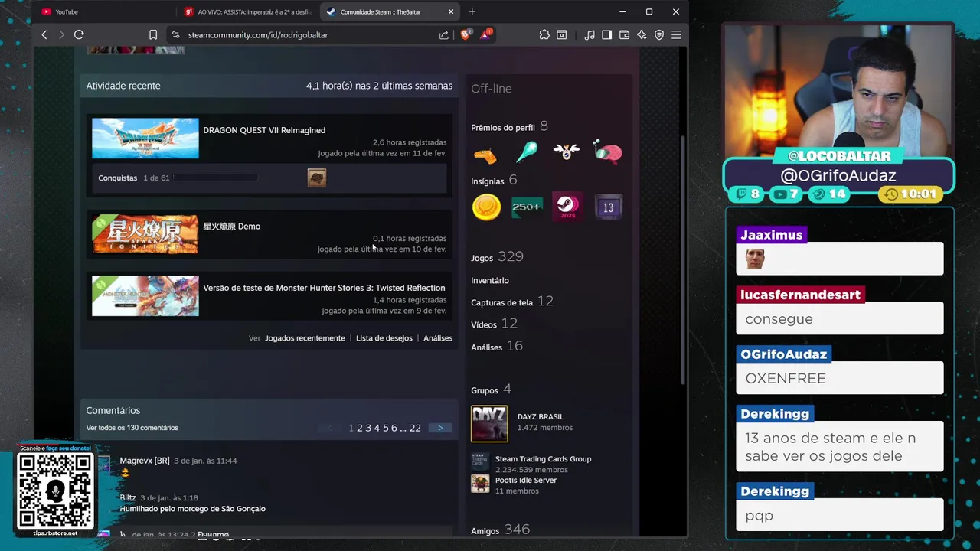This screenshot has height=551, width=980.
Task: Open the Amigos 346 link
Action: pyautogui.click(x=500, y=530)
